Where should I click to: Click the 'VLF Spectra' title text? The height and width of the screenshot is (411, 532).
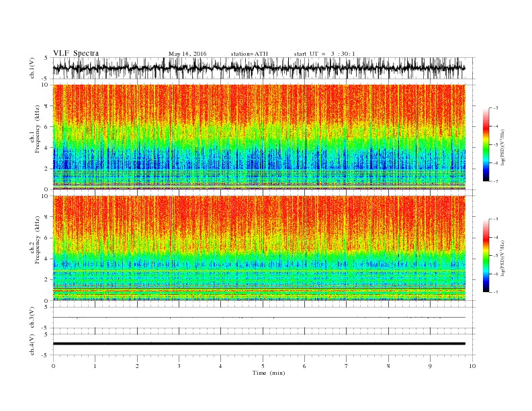[76, 53]
